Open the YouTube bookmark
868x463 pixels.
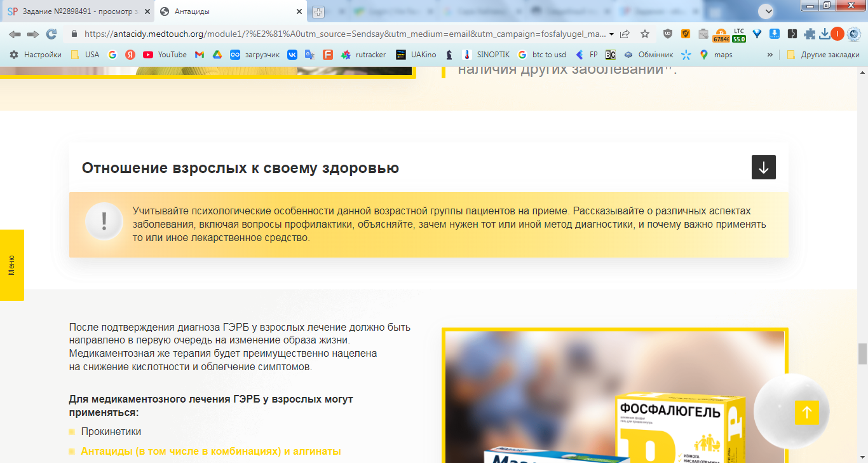(x=165, y=55)
